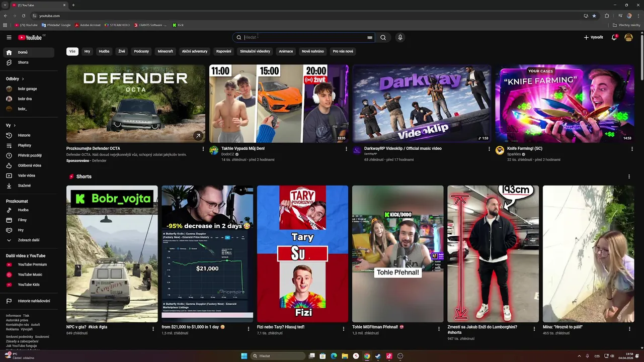Open options menu for NPC v gta short
This screenshot has width=644, height=362.
pyautogui.click(x=153, y=329)
